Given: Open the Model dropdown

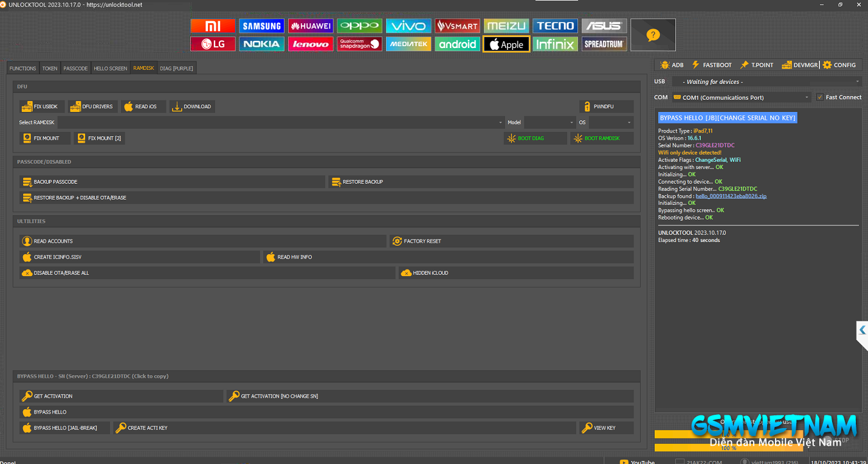Looking at the screenshot, I should coord(549,122).
